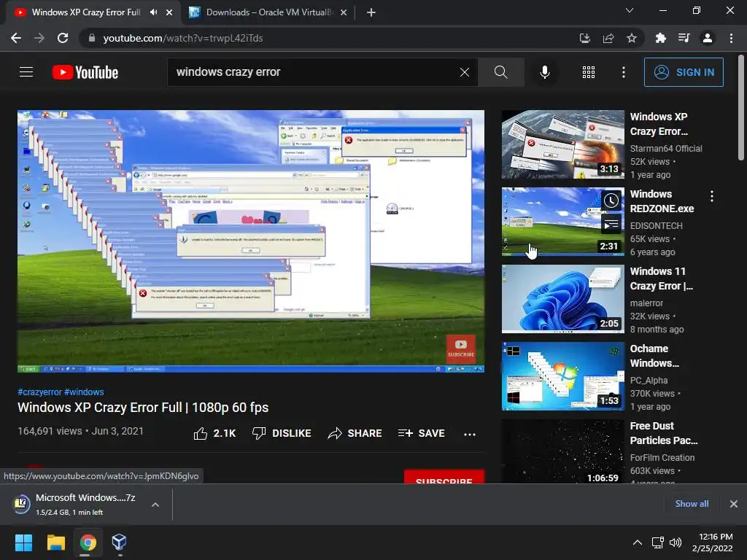
Task: Open the clock showing 12:16 PM
Action: (712, 542)
